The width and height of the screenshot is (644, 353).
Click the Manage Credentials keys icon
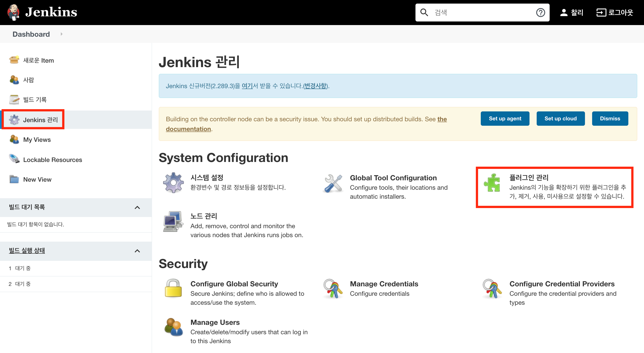(x=333, y=288)
